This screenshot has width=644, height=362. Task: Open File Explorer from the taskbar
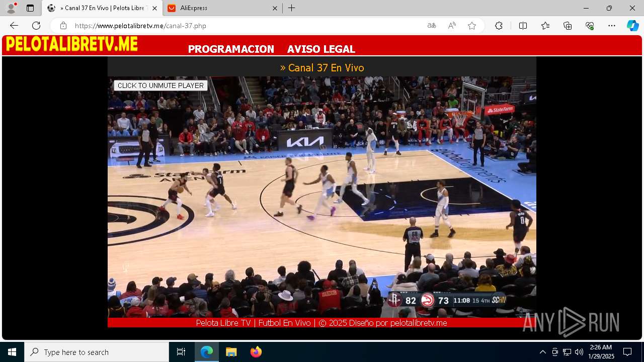(x=231, y=352)
